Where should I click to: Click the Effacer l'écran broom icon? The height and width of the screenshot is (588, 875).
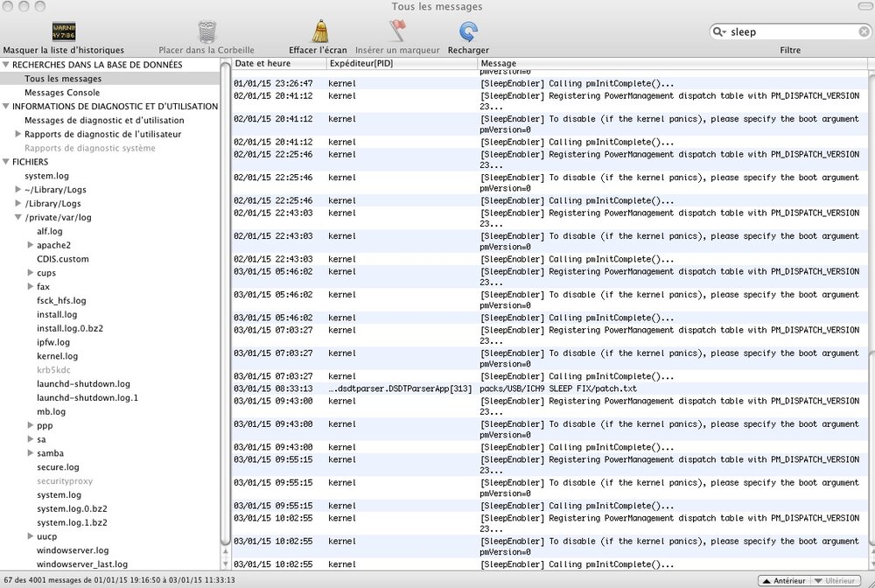[x=320, y=32]
